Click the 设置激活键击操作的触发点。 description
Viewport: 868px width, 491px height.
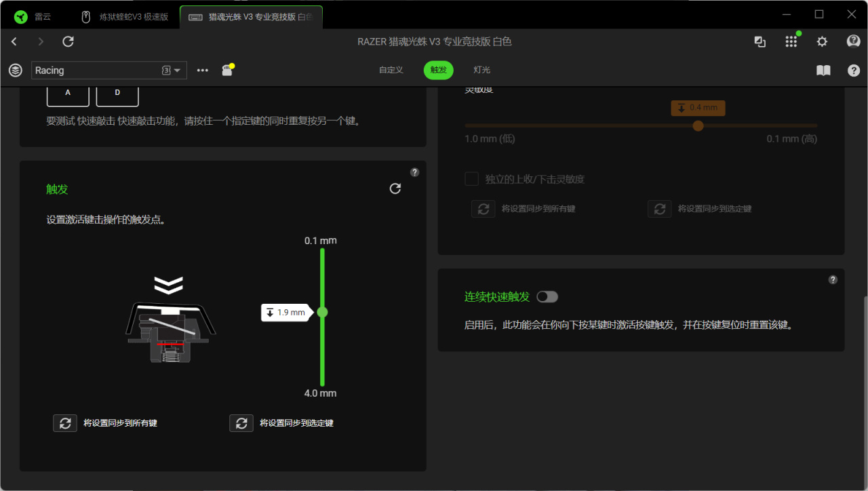pos(106,220)
